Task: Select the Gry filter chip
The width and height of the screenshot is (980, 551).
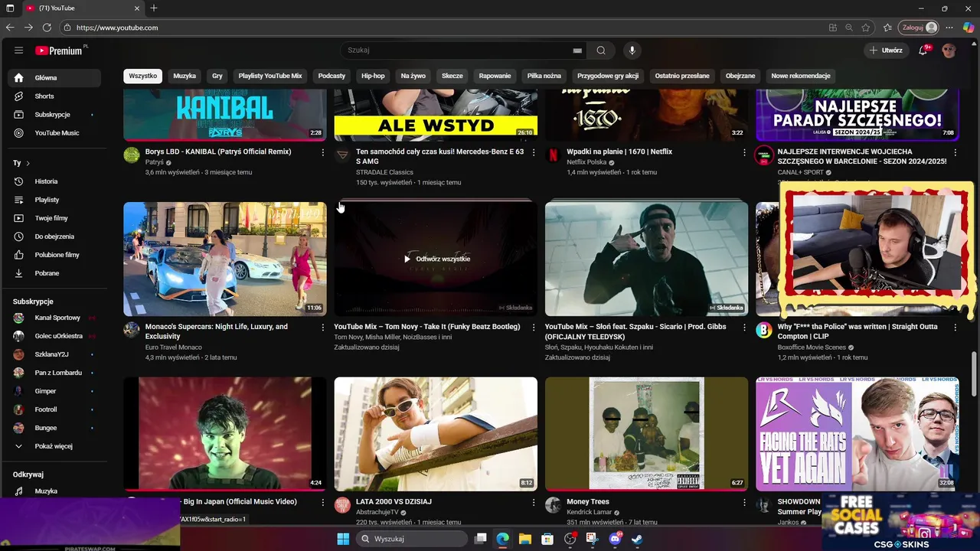Action: coord(217,76)
